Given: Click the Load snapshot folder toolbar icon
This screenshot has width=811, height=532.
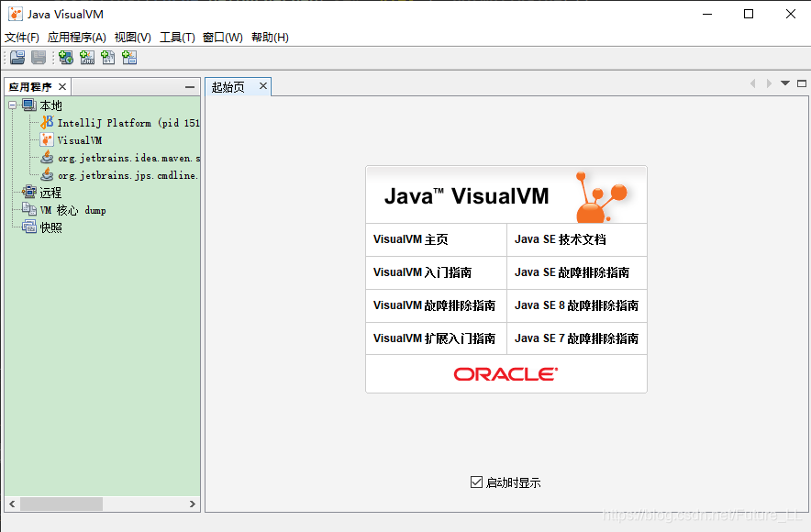Looking at the screenshot, I should tap(17, 58).
